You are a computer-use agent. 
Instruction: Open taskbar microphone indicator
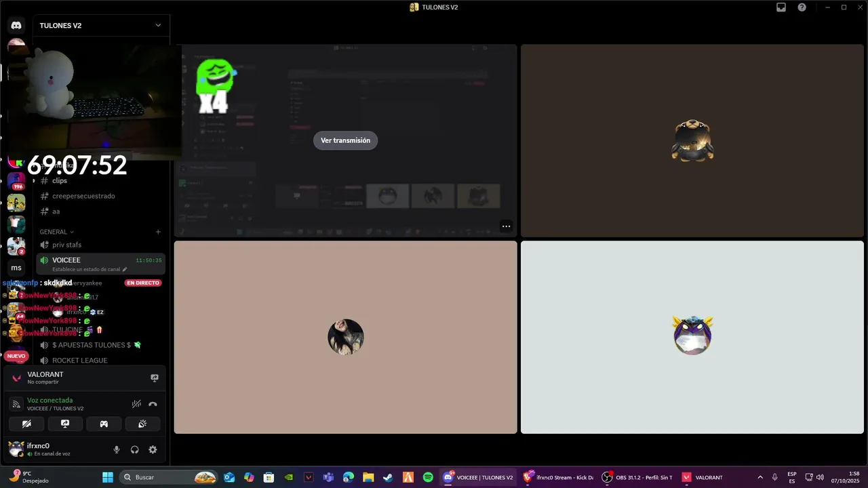775,477
